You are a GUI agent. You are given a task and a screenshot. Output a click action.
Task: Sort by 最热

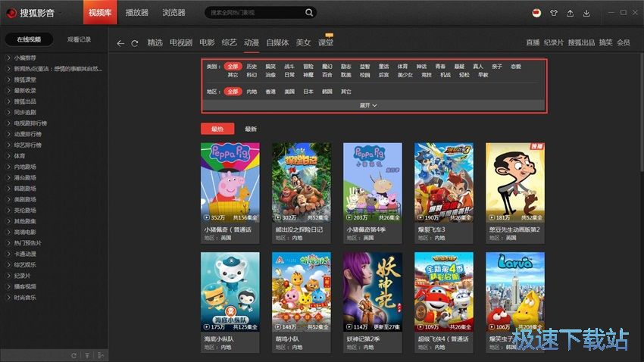click(x=217, y=129)
